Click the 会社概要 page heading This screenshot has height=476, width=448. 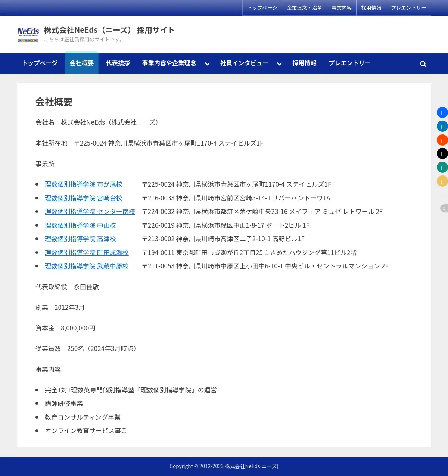pos(54,102)
